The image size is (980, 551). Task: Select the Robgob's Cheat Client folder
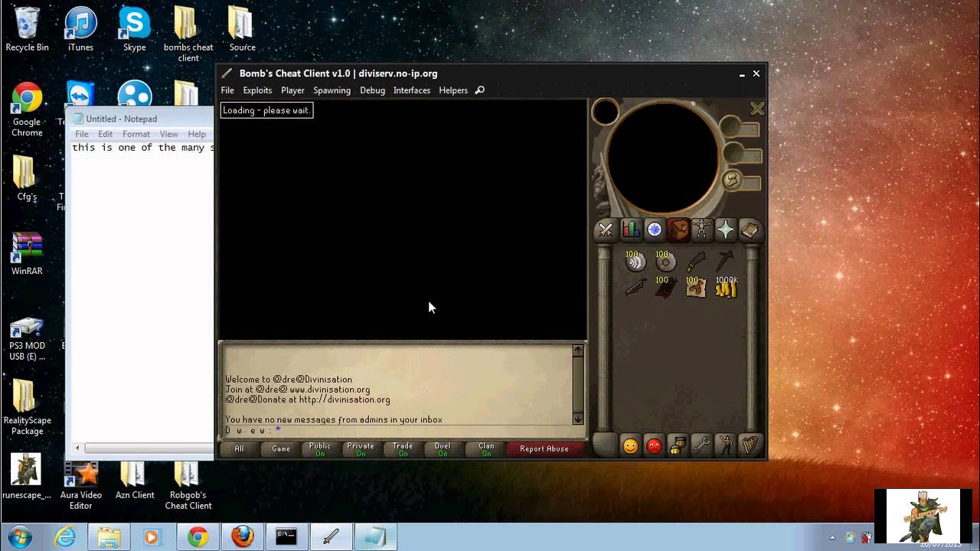(188, 486)
